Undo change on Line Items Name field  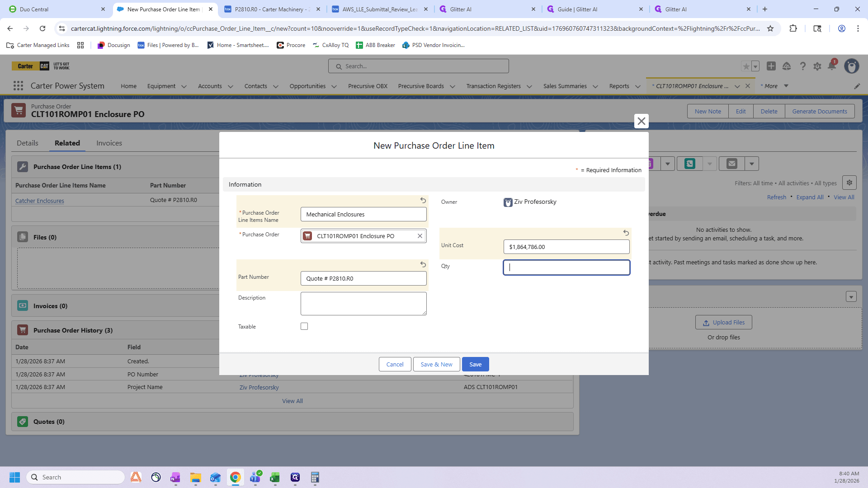tap(423, 200)
